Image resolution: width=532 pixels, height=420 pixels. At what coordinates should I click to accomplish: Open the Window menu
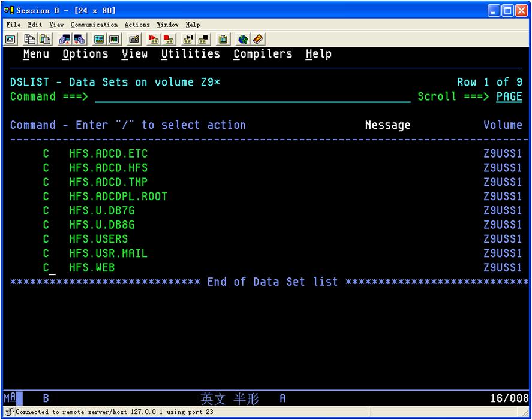pyautogui.click(x=167, y=25)
